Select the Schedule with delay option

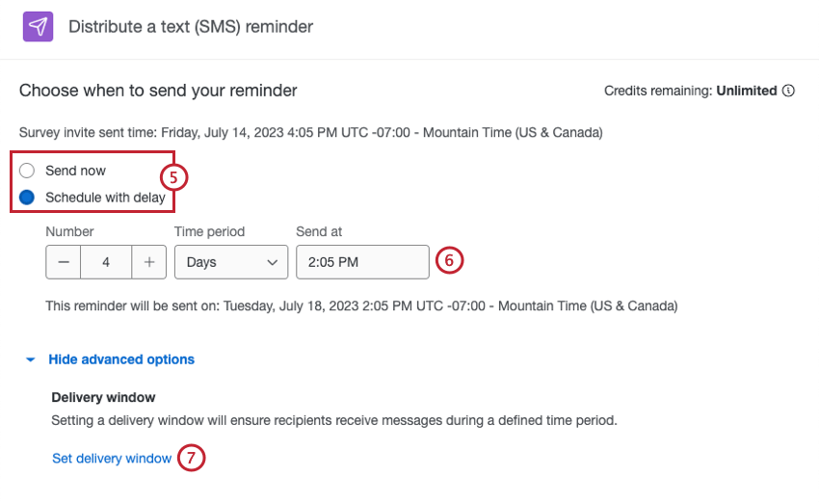pyautogui.click(x=27, y=198)
